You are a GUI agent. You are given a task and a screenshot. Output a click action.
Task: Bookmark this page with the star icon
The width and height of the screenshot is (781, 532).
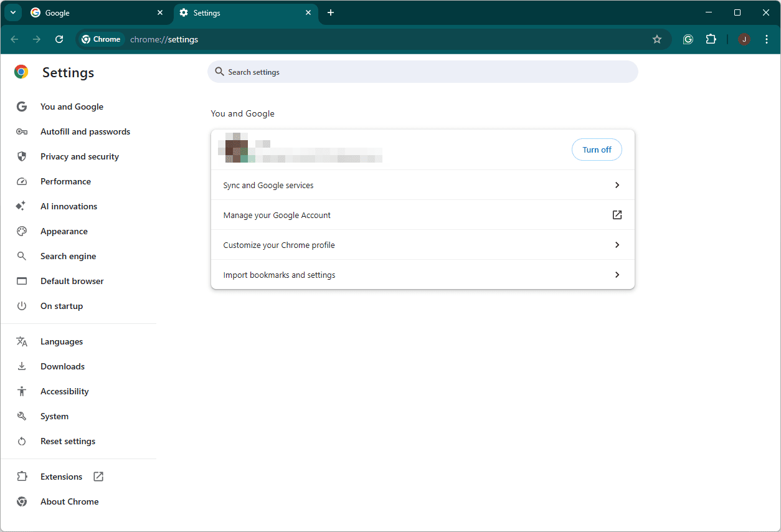click(656, 39)
